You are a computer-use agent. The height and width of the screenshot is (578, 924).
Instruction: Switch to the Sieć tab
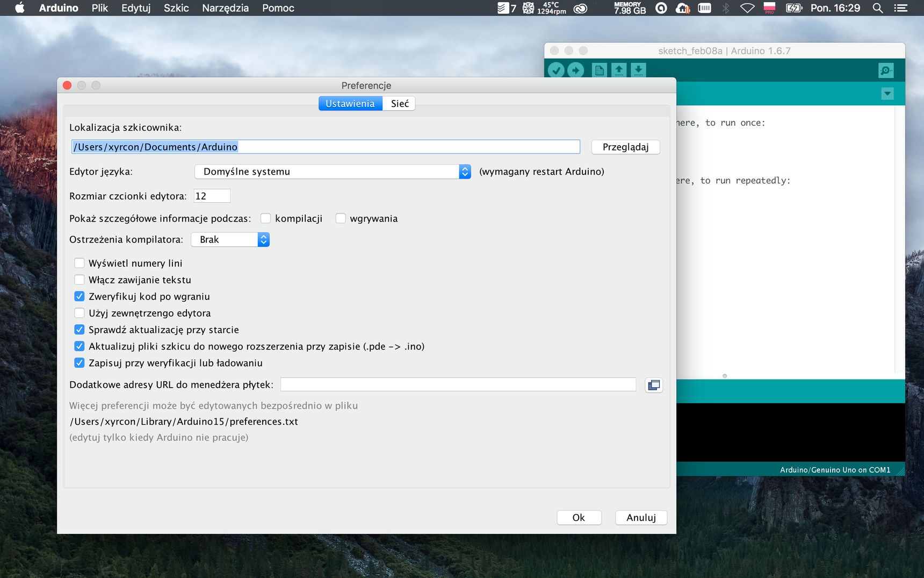click(x=400, y=104)
